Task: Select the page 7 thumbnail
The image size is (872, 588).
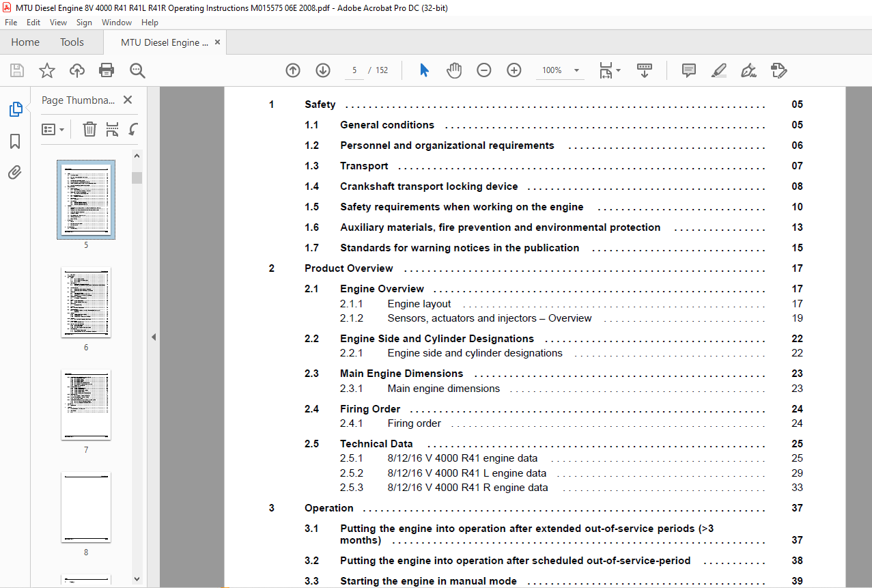Action: point(86,405)
